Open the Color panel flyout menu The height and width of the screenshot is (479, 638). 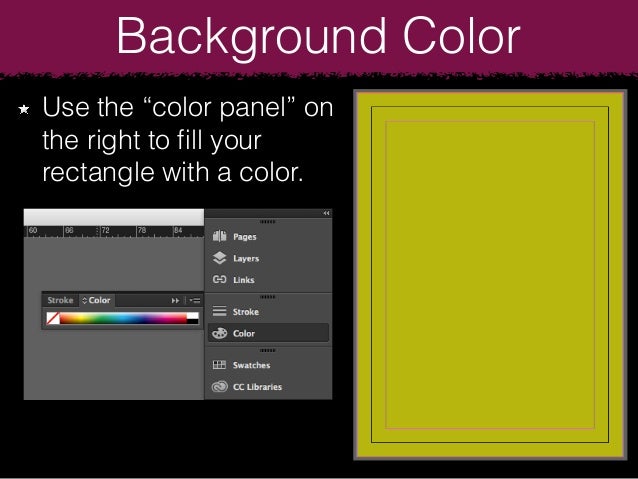(195, 300)
